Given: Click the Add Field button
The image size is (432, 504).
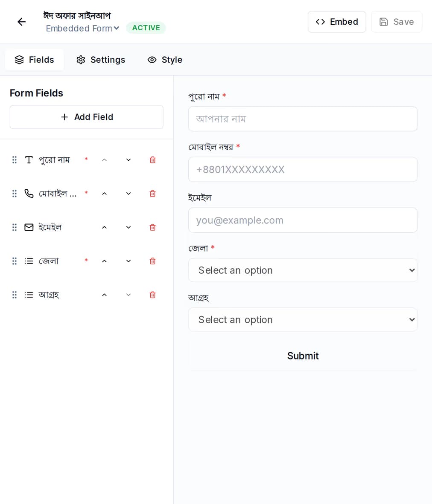Looking at the screenshot, I should click(87, 117).
